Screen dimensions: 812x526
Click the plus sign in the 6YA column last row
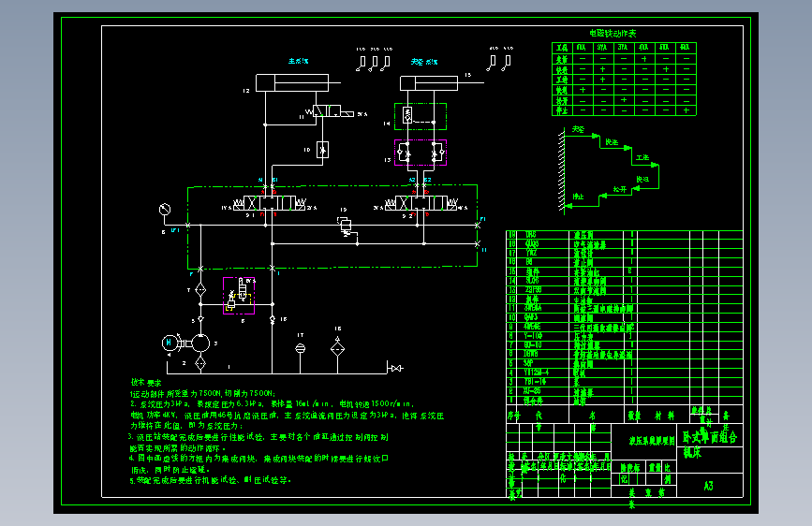tap(686, 110)
